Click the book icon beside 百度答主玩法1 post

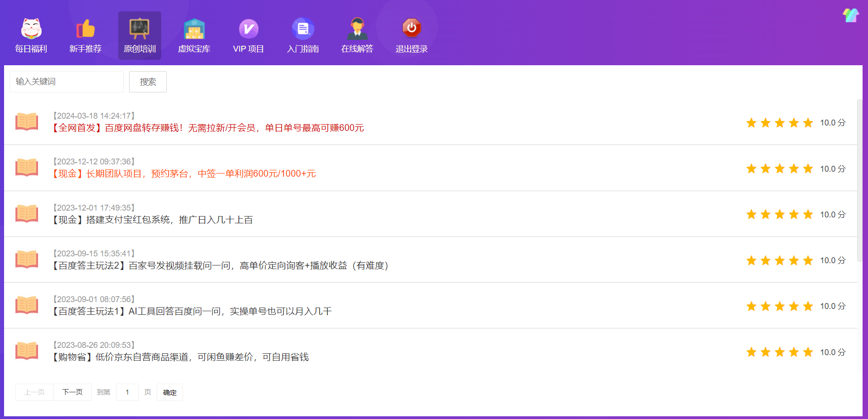pos(27,305)
